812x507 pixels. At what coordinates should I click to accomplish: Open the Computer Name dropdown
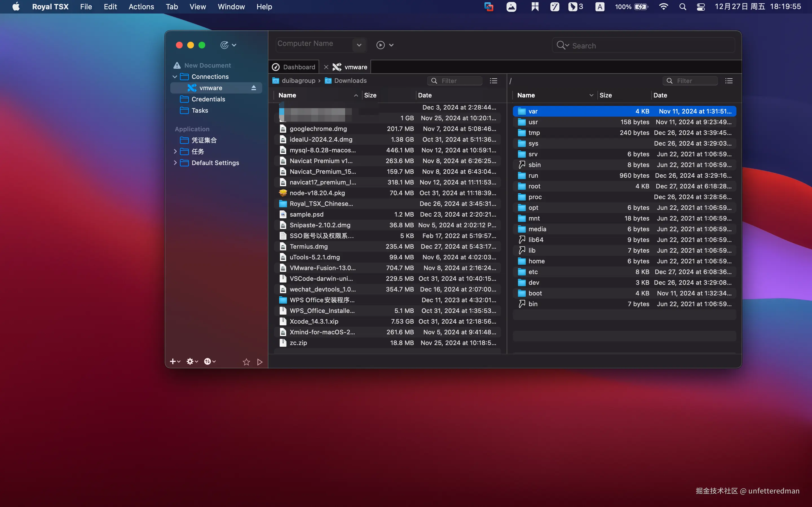[359, 45]
